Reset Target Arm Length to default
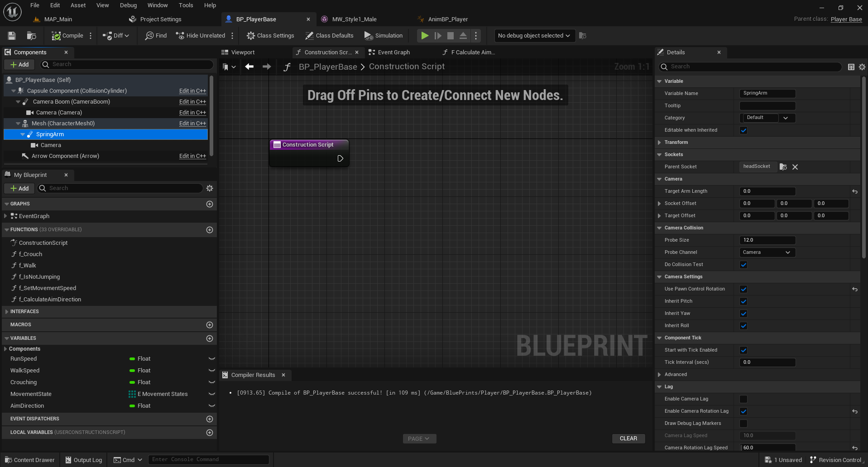Image resolution: width=868 pixels, height=467 pixels. [855, 191]
